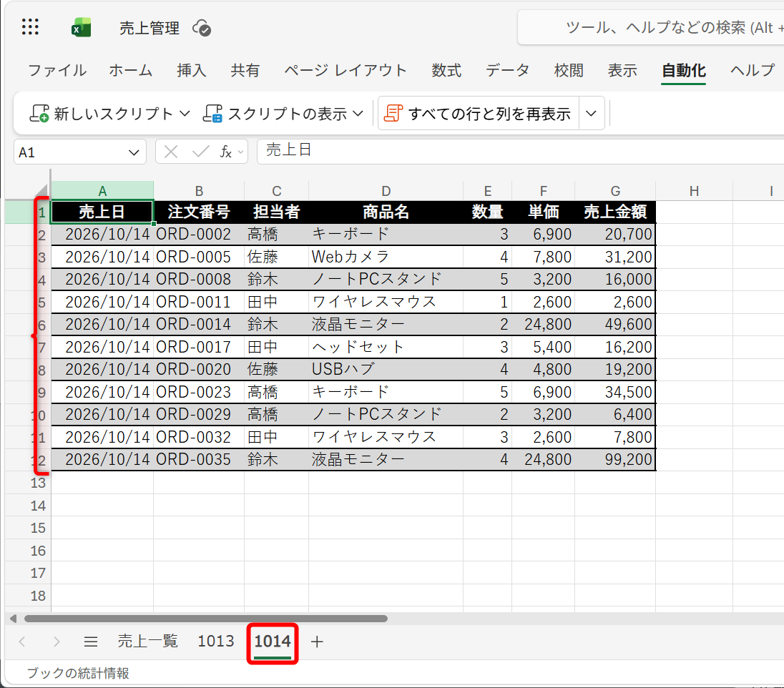Click the cancel X icon in formula bar
This screenshot has width=784, height=688.
click(171, 152)
